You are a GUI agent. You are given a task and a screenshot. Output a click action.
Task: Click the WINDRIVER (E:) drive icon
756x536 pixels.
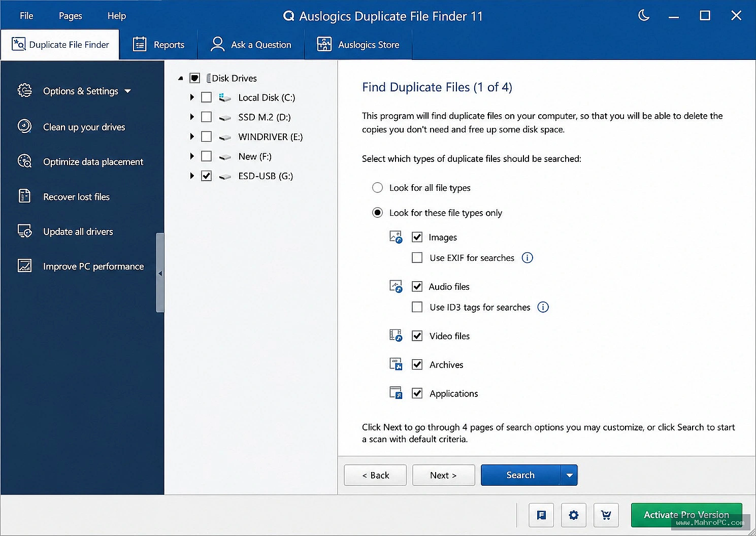click(x=224, y=137)
